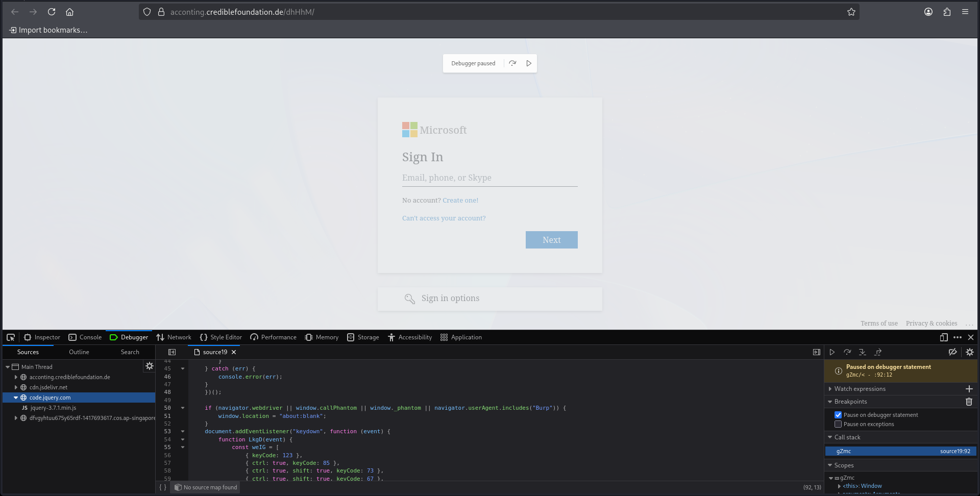Expand cdn.jsdelivr.net source node

(x=16, y=387)
